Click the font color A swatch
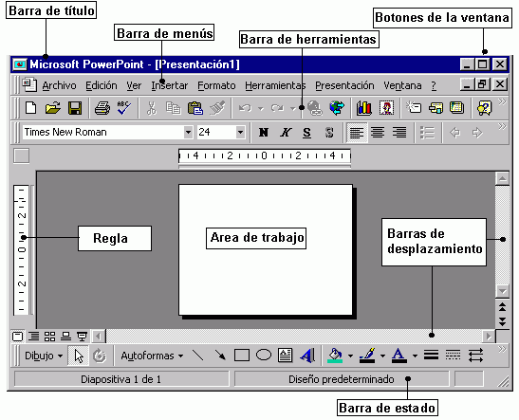 click(399, 356)
